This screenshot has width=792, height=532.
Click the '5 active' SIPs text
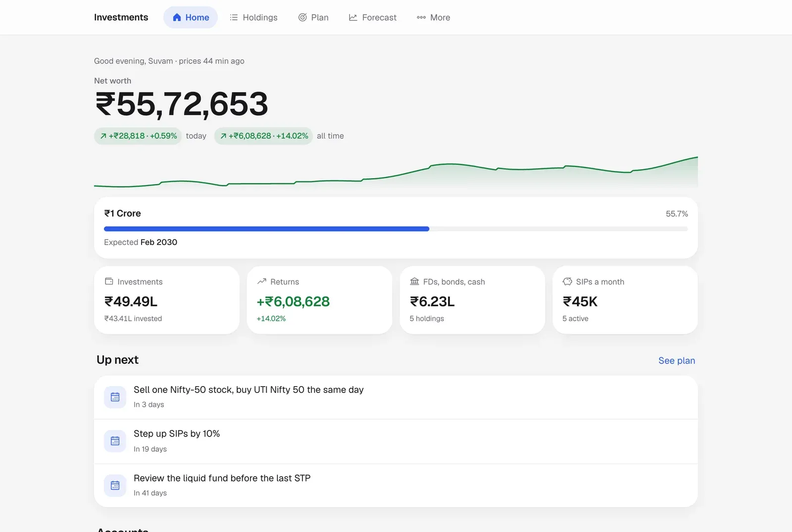click(575, 319)
